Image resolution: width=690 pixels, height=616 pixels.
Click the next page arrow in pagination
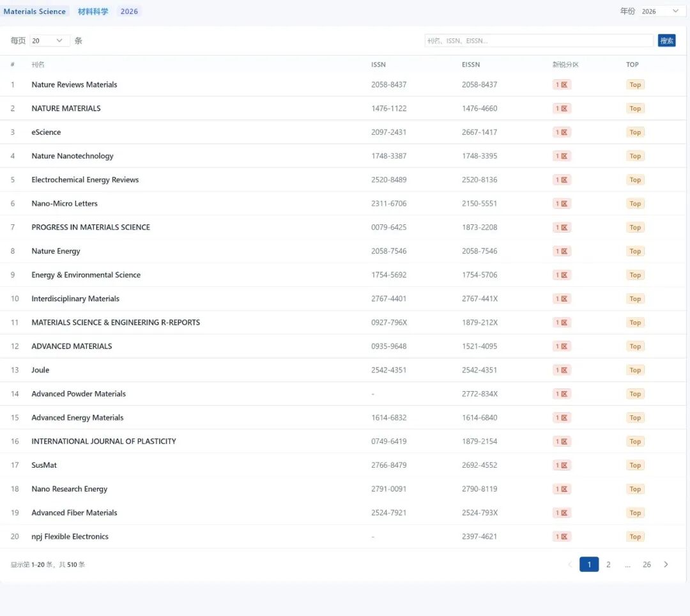[x=666, y=564]
